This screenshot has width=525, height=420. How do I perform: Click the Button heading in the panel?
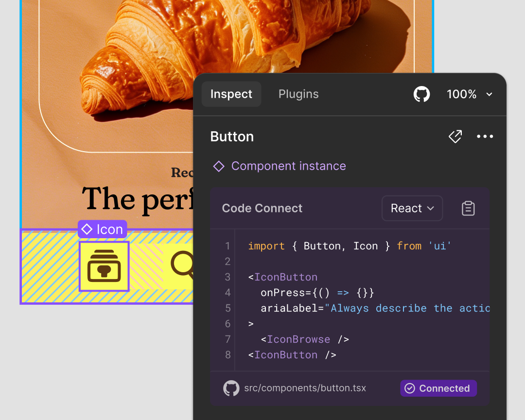click(x=232, y=137)
